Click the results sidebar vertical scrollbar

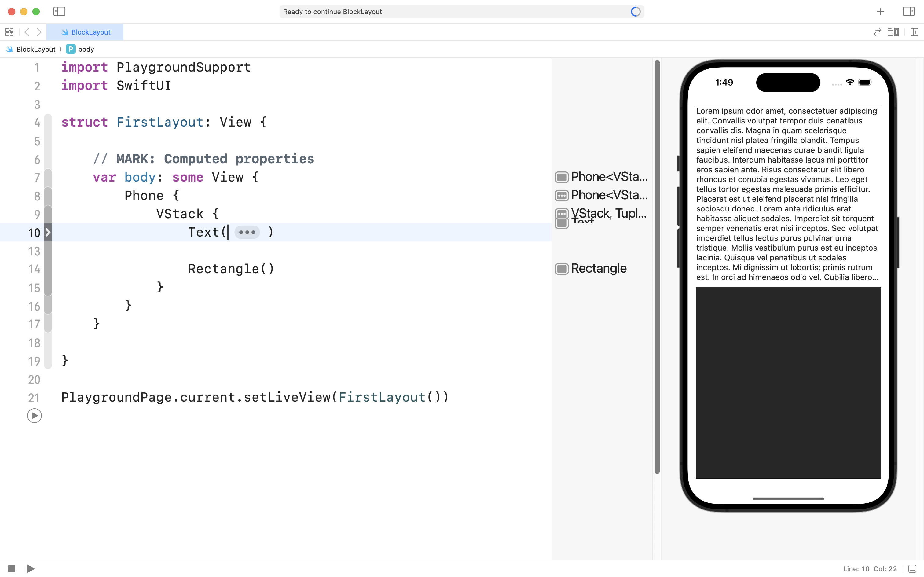coord(657,267)
